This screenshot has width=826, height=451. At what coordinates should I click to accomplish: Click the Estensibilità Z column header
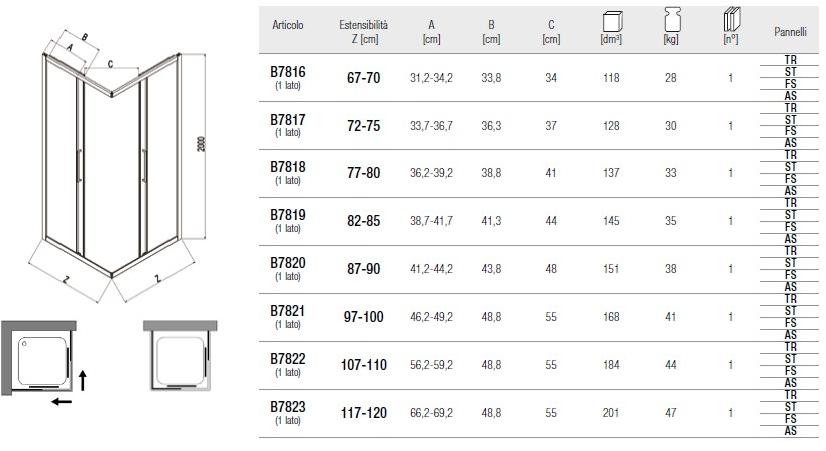[x=363, y=31]
